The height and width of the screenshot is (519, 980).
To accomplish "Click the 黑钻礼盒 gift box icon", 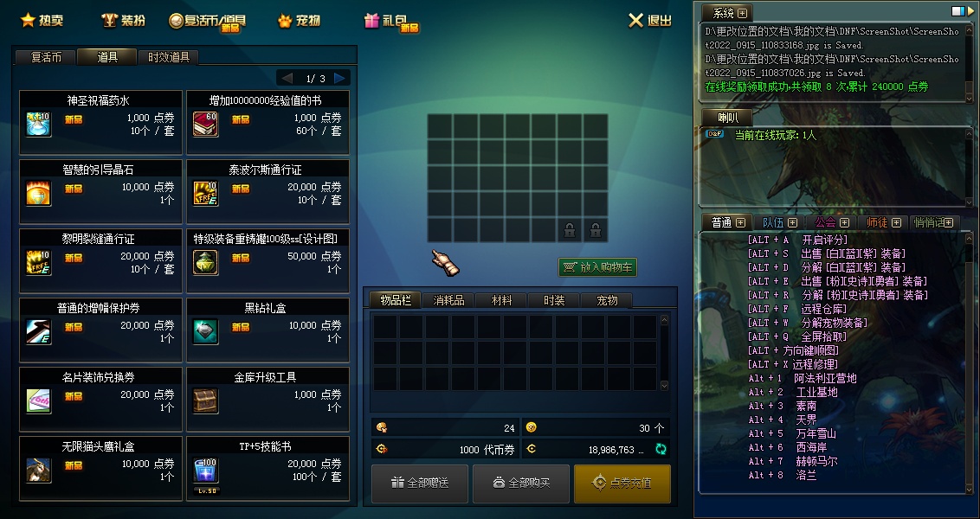I will click(x=206, y=332).
